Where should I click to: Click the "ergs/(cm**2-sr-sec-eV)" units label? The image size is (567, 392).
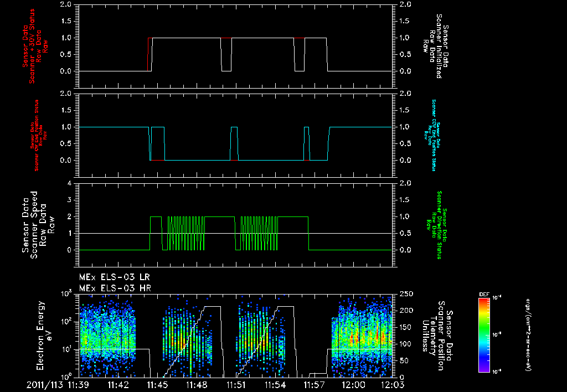click(x=528, y=335)
